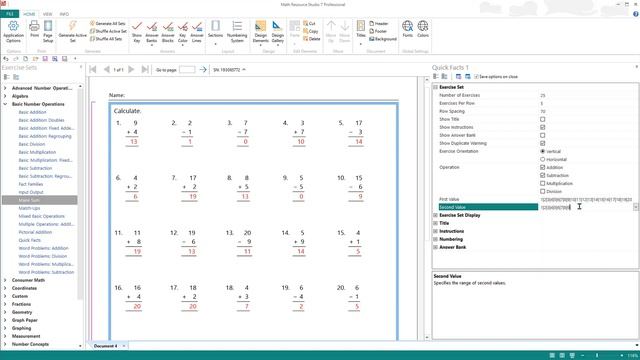
Task: Click the Header button
Action: [379, 24]
